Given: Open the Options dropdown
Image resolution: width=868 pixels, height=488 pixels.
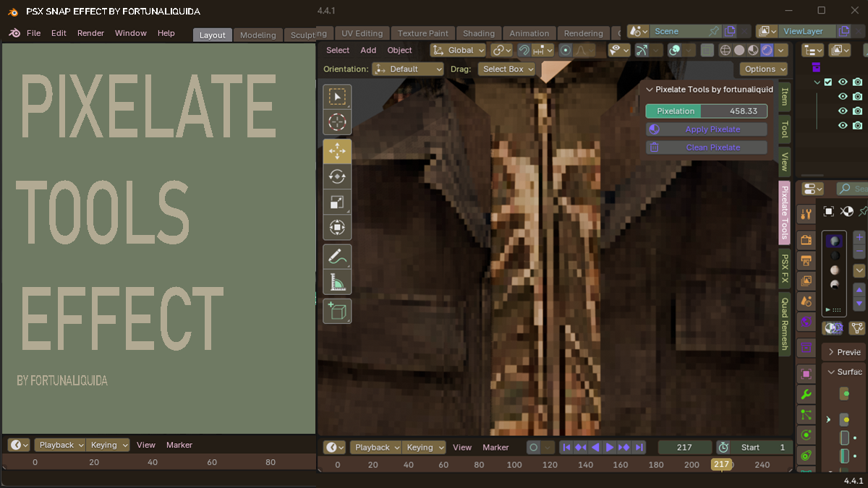Looking at the screenshot, I should (764, 69).
